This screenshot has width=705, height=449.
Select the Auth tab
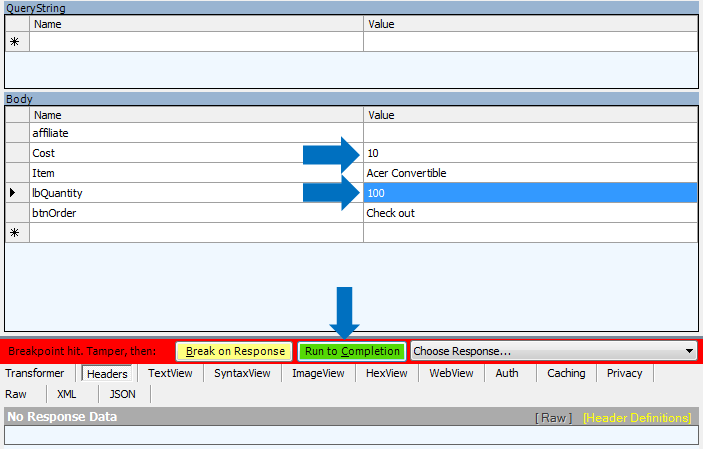click(x=507, y=373)
